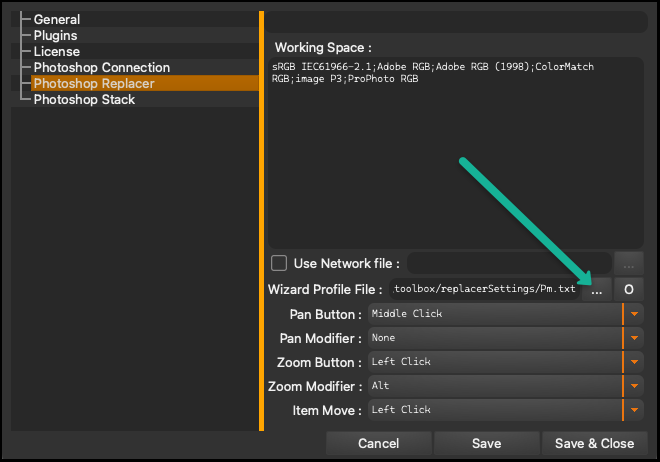Select General in the settings tree
This screenshot has width=660, height=462.
tap(57, 19)
